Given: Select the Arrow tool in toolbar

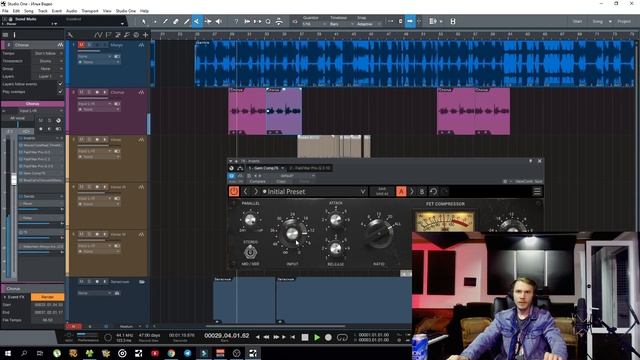Looking at the screenshot, I should pos(143,21).
